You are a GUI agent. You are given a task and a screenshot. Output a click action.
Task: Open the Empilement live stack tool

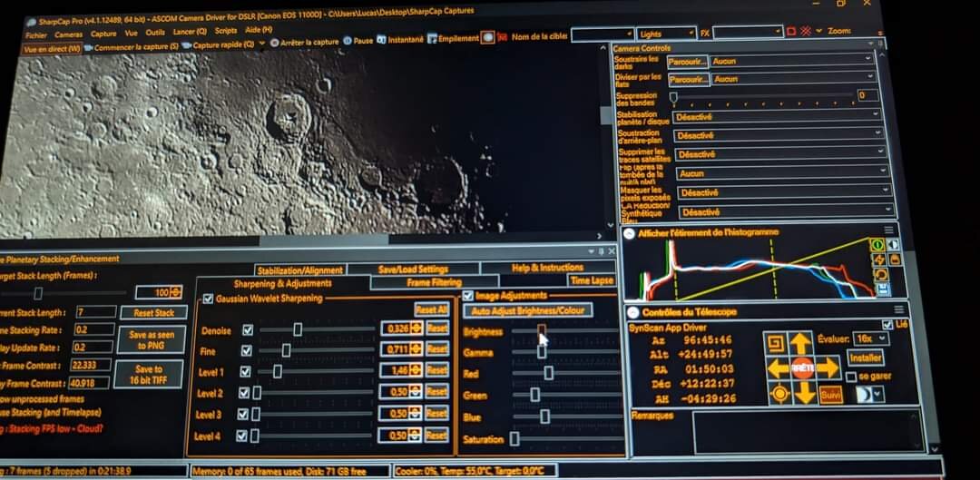pyautogui.click(x=453, y=39)
